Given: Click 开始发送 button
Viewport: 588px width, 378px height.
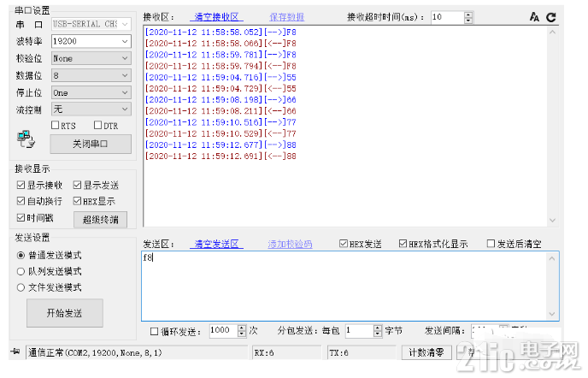Looking at the screenshot, I should [x=64, y=313].
